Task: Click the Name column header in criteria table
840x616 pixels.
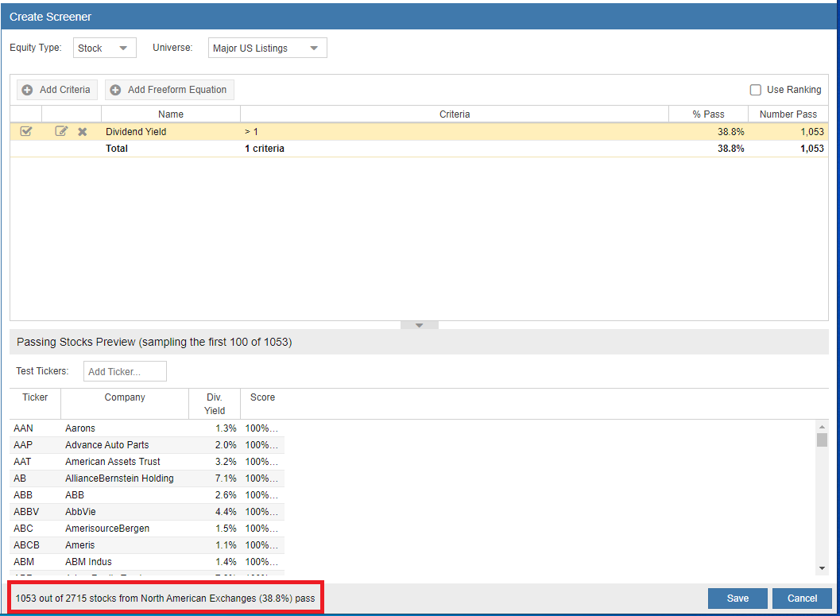Action: pos(171,114)
